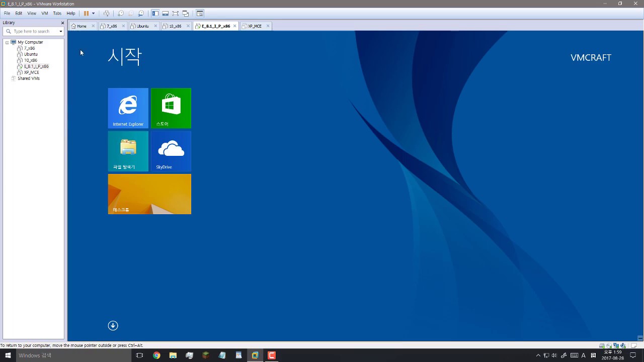The width and height of the screenshot is (644, 362).
Task: Switch to the Ubuntu tab
Action: point(143,26)
